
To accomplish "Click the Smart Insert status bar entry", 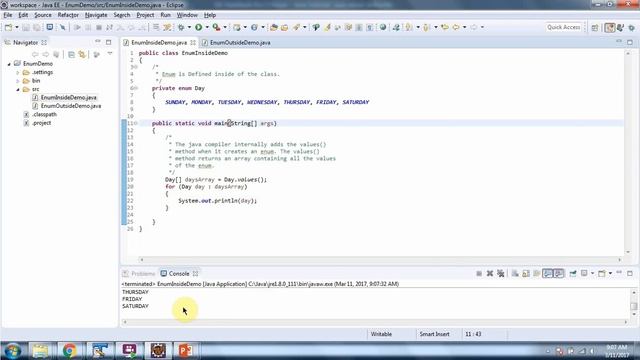I will [435, 334].
